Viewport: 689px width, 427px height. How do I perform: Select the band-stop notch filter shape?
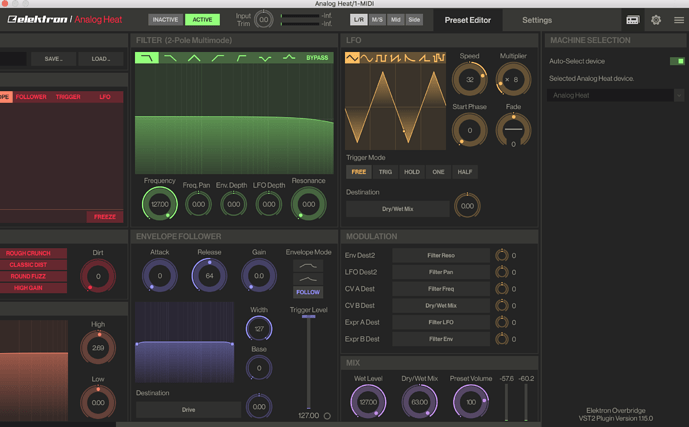pyautogui.click(x=265, y=58)
